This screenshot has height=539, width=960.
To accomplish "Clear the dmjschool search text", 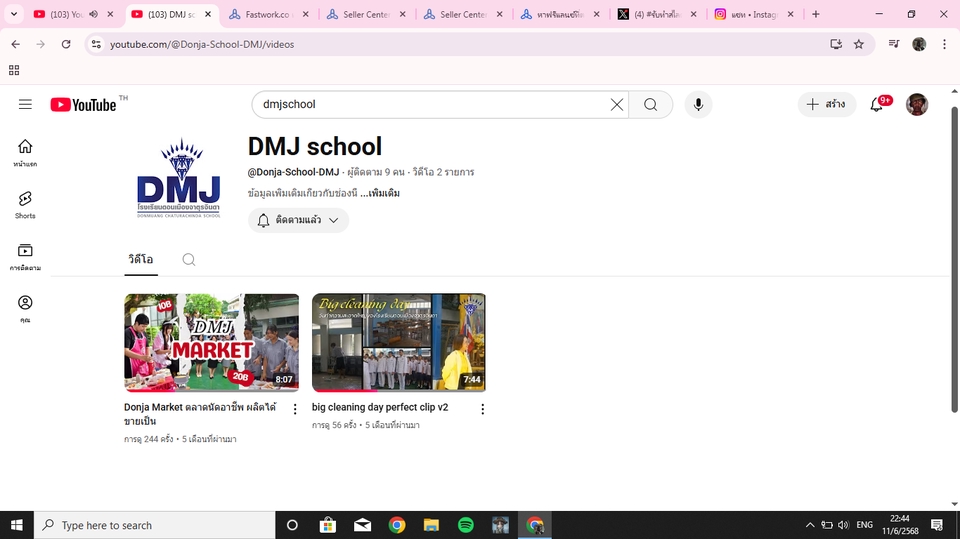I will click(617, 104).
